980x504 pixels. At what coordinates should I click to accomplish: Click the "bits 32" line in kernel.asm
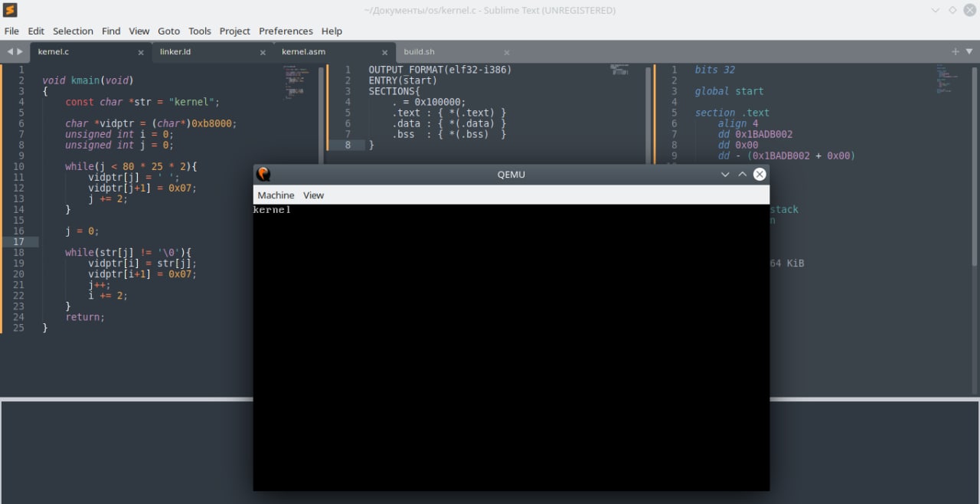click(715, 70)
